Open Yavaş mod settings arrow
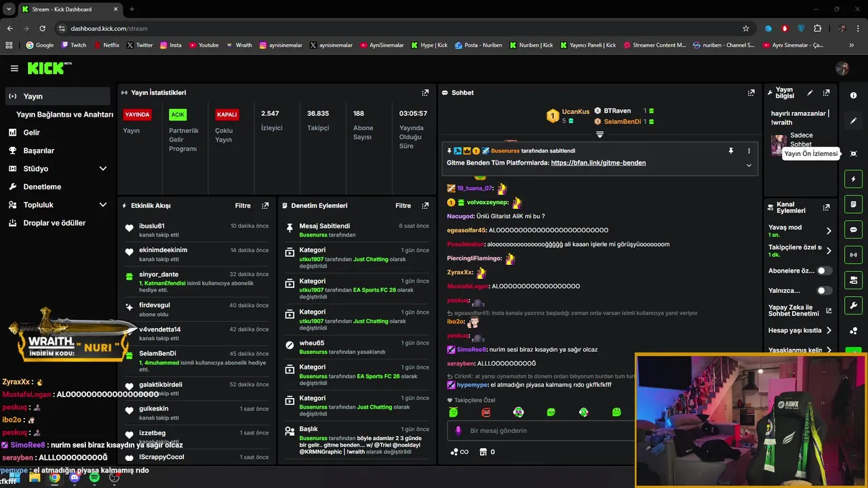The width and height of the screenshot is (868, 488). click(829, 231)
